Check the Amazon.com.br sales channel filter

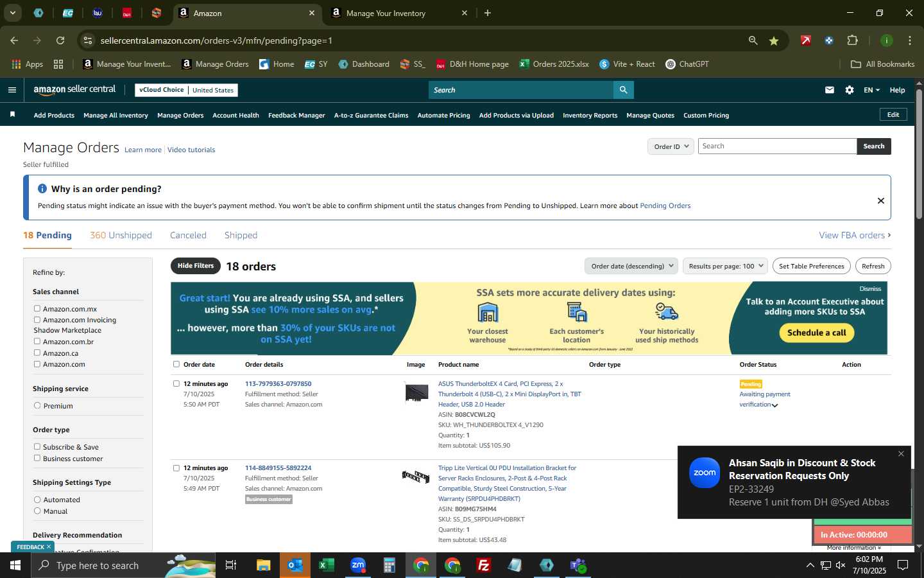click(x=37, y=341)
